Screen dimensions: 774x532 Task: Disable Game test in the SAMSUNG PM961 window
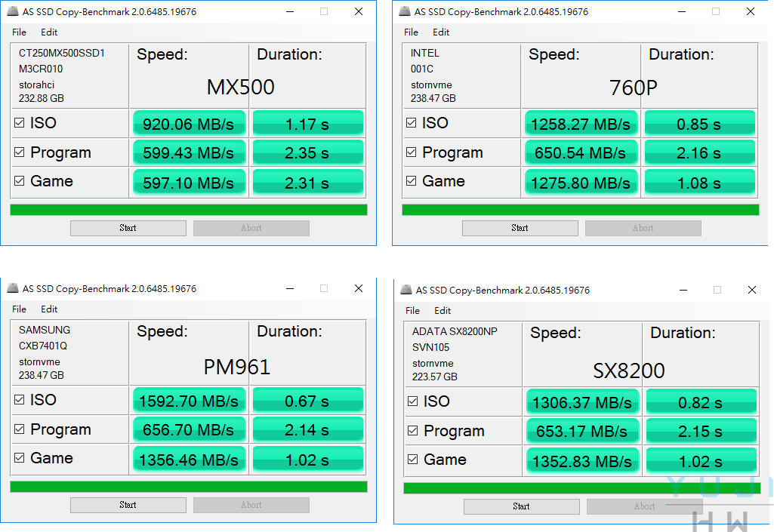point(19,458)
